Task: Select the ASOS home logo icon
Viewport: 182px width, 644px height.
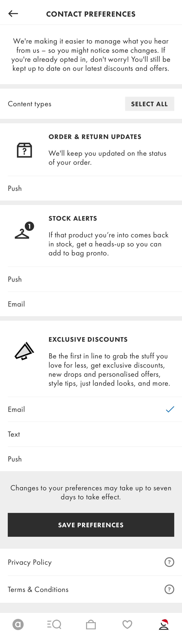Action: (18, 625)
